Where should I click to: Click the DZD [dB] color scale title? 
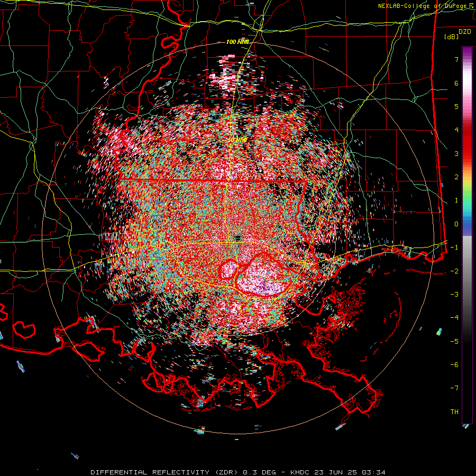[x=457, y=34]
